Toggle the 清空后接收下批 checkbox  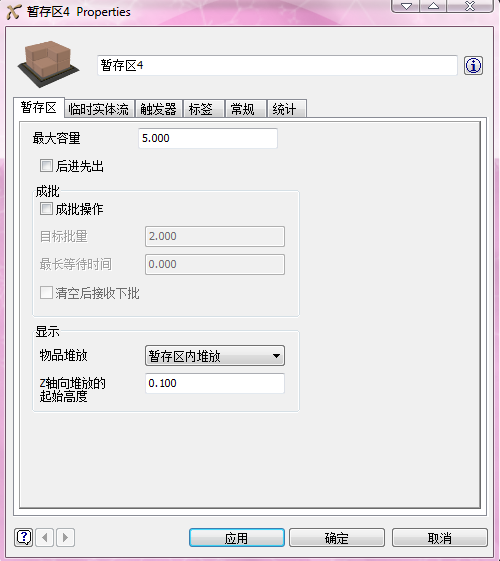(x=46, y=292)
